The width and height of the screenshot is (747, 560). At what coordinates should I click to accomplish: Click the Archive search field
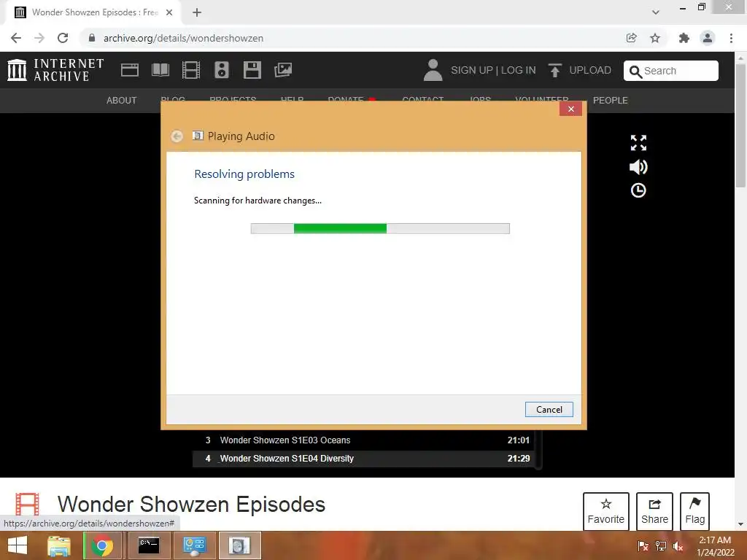click(x=671, y=71)
